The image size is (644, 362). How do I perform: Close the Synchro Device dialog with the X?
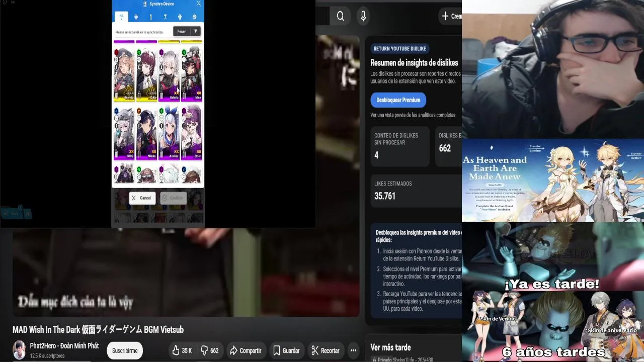pyautogui.click(x=198, y=4)
